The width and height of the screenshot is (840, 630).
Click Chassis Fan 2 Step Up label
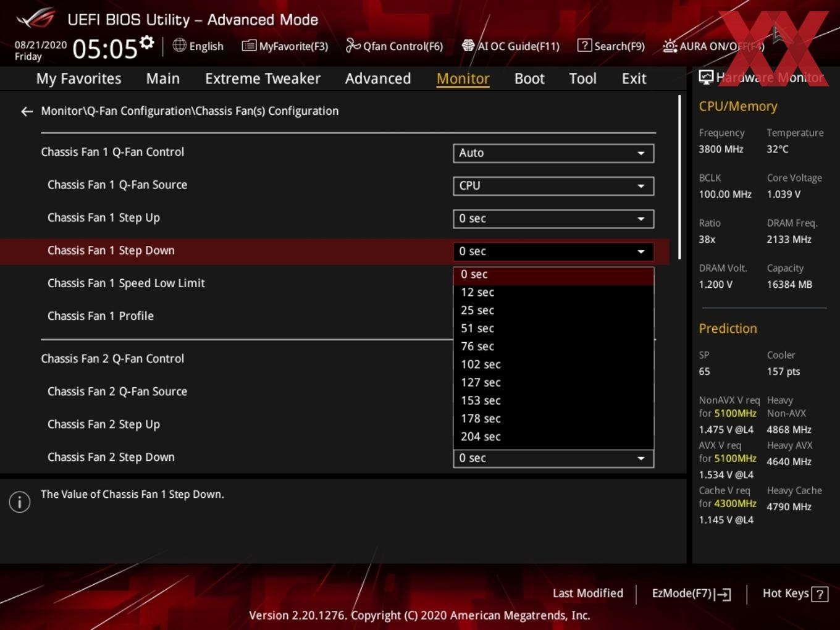[x=104, y=425]
